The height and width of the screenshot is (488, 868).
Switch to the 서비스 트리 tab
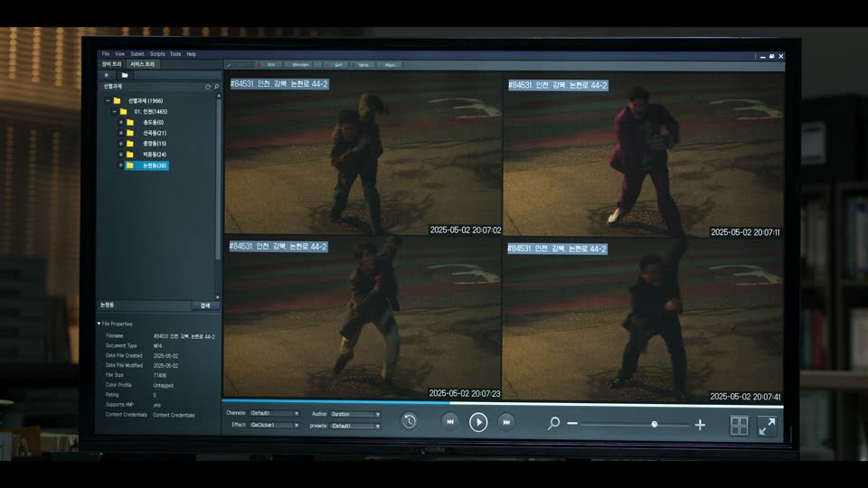click(x=143, y=64)
